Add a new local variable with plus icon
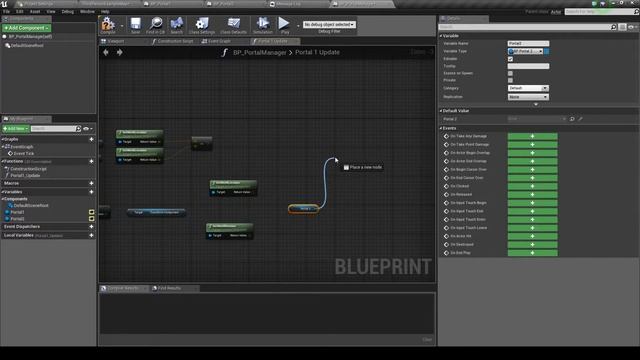Image resolution: width=640 pixels, height=360 pixels. (x=91, y=235)
